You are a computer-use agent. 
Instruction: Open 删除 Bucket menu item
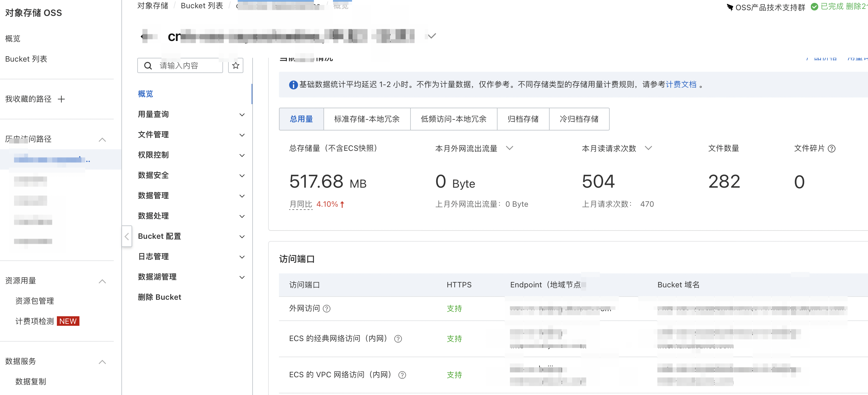(159, 297)
